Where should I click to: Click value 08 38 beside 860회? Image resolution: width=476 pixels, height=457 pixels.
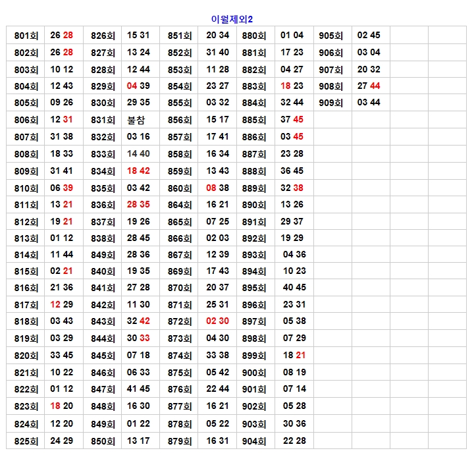[217, 188]
